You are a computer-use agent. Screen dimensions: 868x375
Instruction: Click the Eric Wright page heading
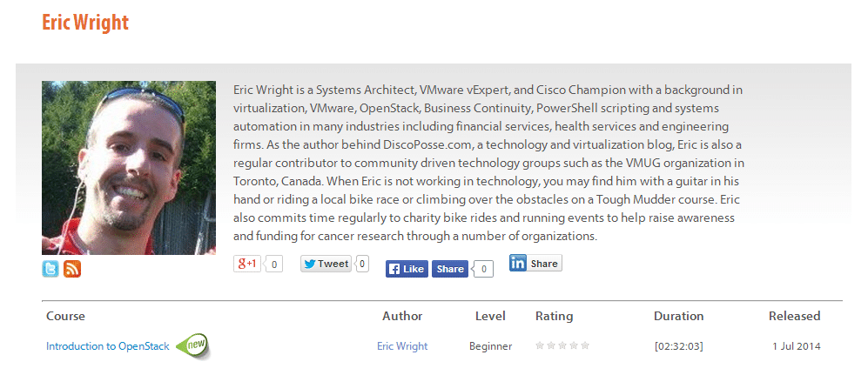coord(85,23)
